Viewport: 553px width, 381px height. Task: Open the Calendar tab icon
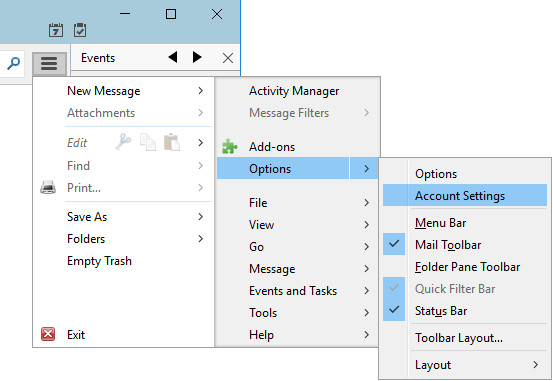click(56, 30)
